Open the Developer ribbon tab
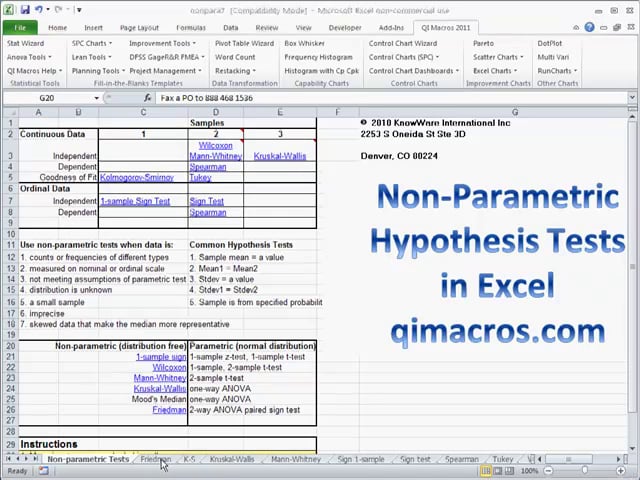The width and height of the screenshot is (640, 480). (345, 28)
